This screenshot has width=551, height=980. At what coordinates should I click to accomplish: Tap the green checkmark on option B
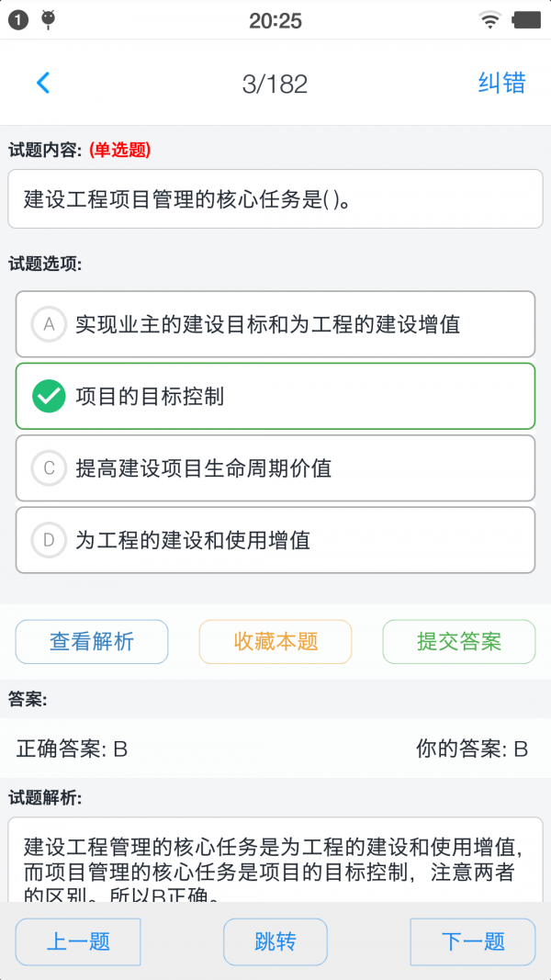coord(49,396)
